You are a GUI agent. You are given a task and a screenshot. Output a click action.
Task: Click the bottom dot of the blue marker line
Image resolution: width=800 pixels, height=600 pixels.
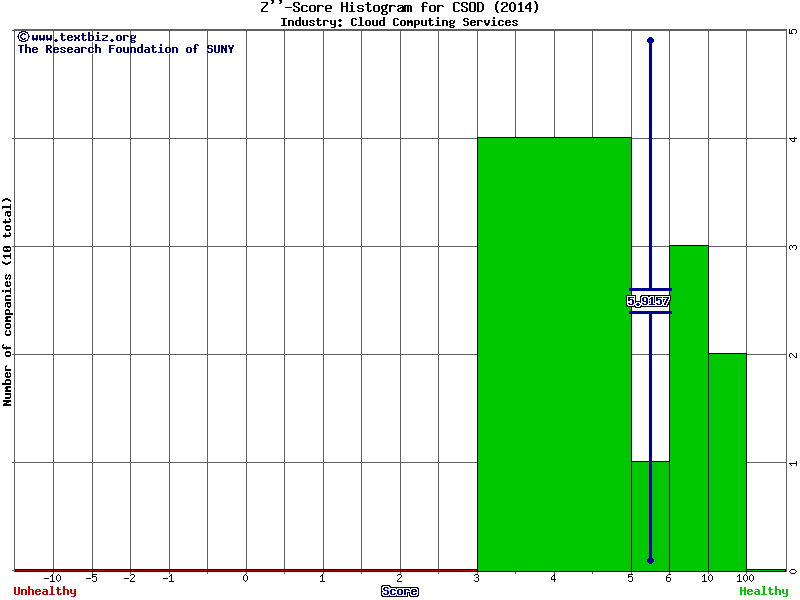point(651,560)
